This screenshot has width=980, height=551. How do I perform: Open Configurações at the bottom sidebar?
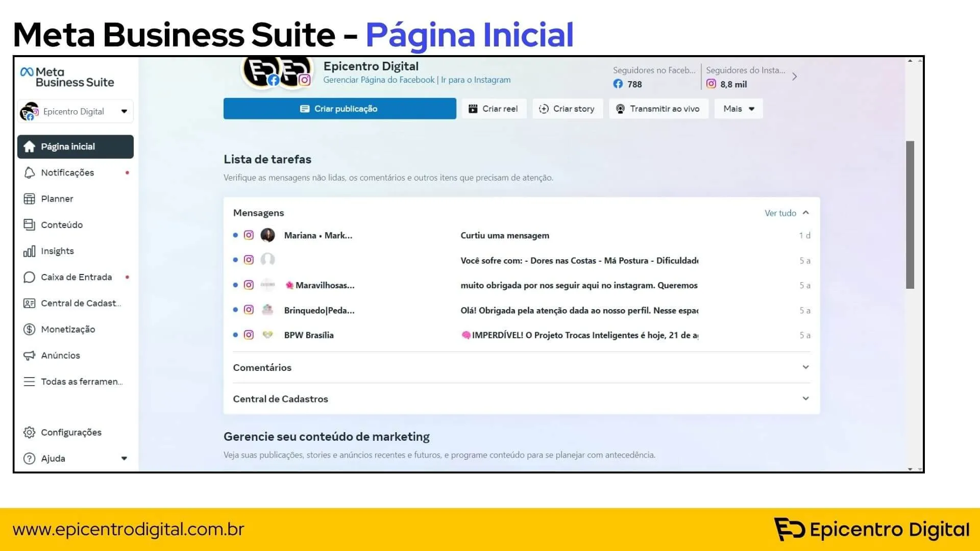click(x=71, y=432)
